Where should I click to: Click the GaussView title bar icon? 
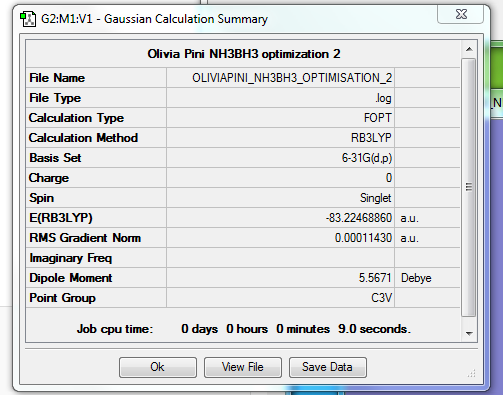pos(28,19)
